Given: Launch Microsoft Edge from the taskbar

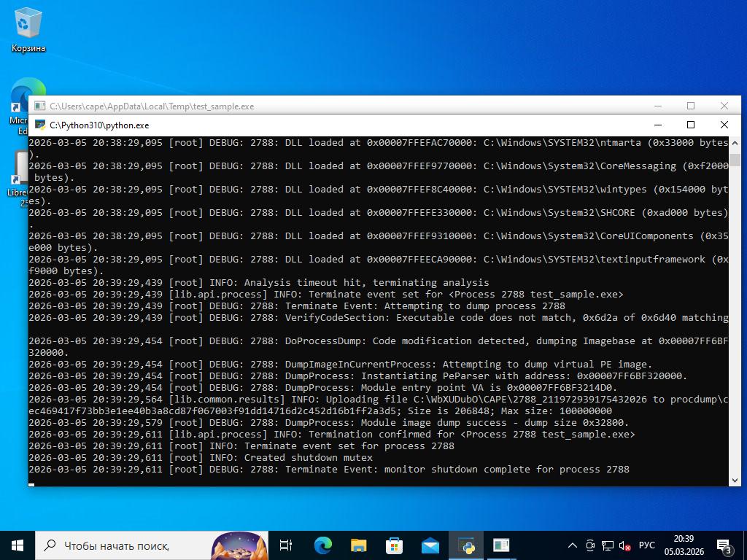Looking at the screenshot, I should click(322, 545).
